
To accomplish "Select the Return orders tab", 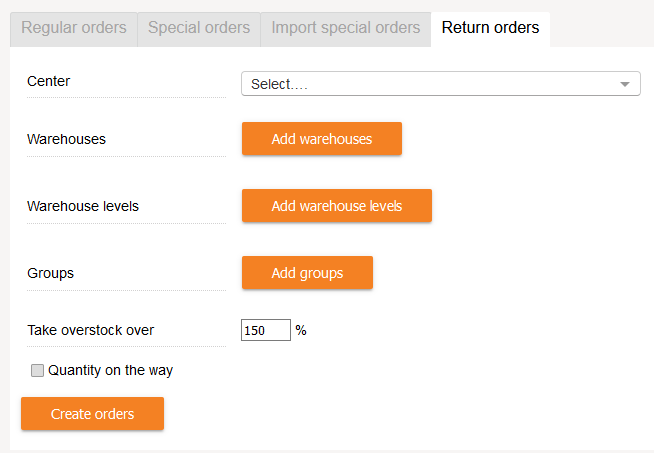I will click(x=490, y=28).
